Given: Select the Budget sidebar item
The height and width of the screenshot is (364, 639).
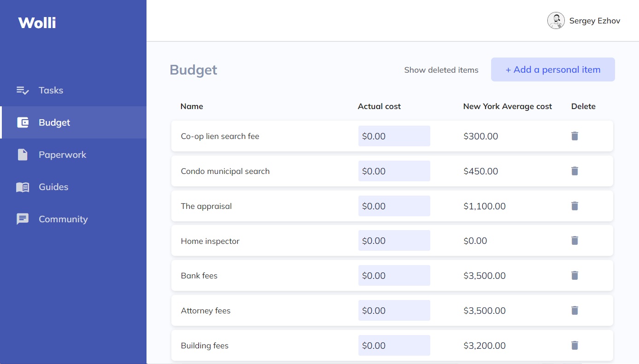Looking at the screenshot, I should 54,122.
